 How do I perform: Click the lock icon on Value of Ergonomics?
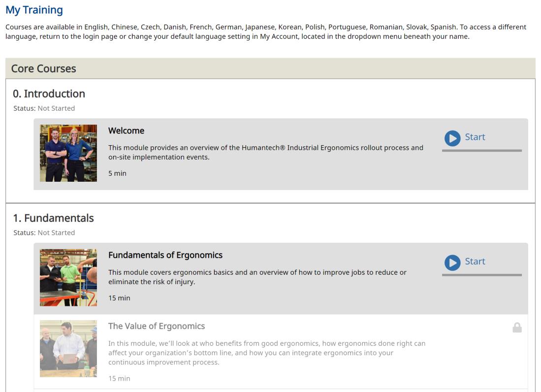[517, 327]
